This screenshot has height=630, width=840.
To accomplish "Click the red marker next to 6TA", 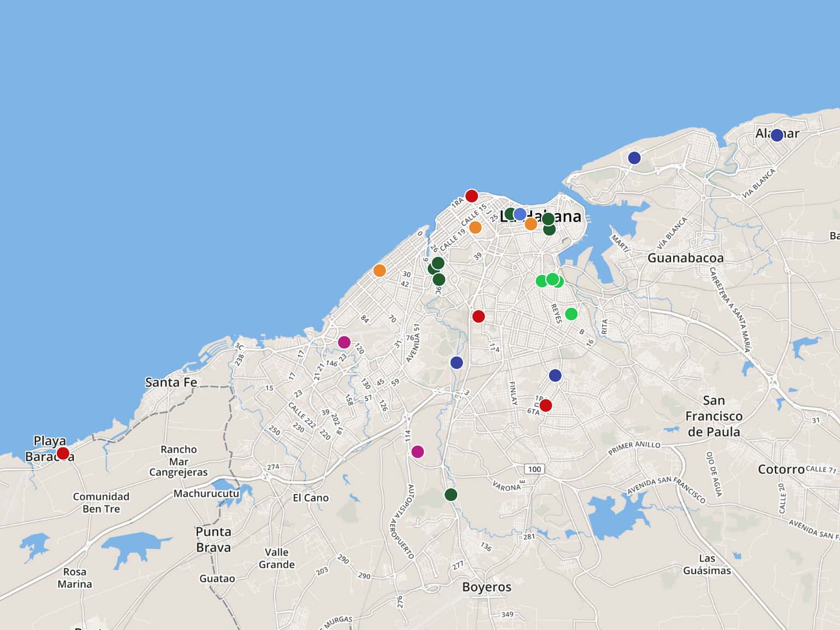I will (545, 405).
